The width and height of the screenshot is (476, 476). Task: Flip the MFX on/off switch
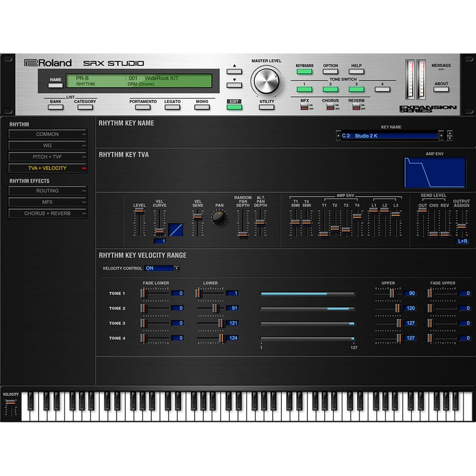click(304, 107)
